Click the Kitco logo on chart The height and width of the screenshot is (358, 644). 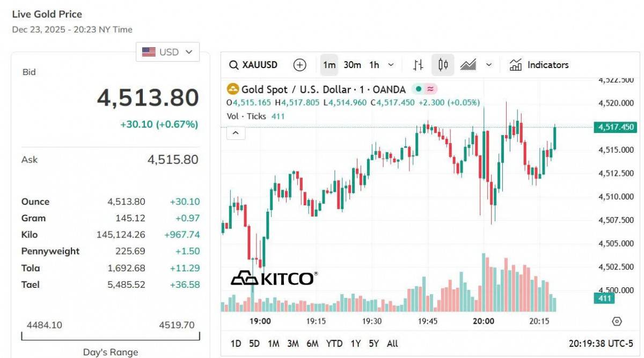[274, 278]
